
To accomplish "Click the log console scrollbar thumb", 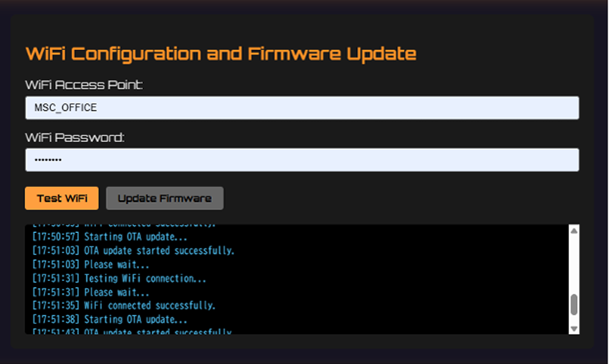I will (573, 305).
